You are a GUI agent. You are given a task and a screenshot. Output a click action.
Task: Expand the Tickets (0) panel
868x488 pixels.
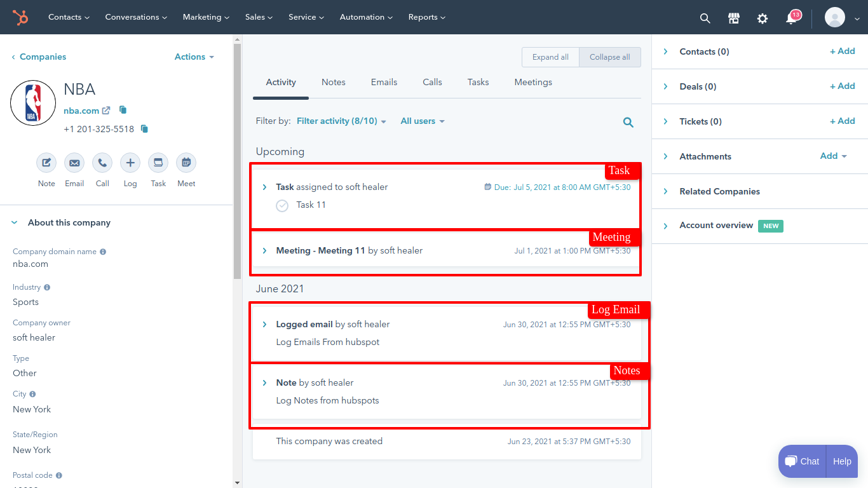tap(665, 121)
